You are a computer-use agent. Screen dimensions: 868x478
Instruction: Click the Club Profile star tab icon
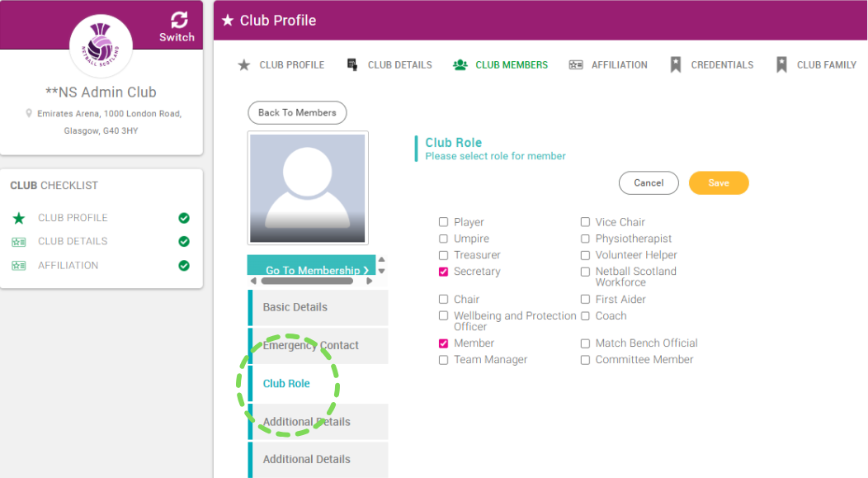(x=243, y=64)
